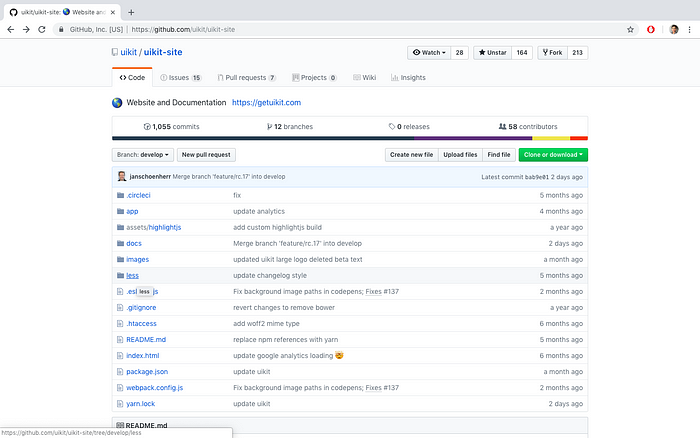Expand the Watch dropdown button
Screen dimensions: 700x438
click(x=429, y=52)
